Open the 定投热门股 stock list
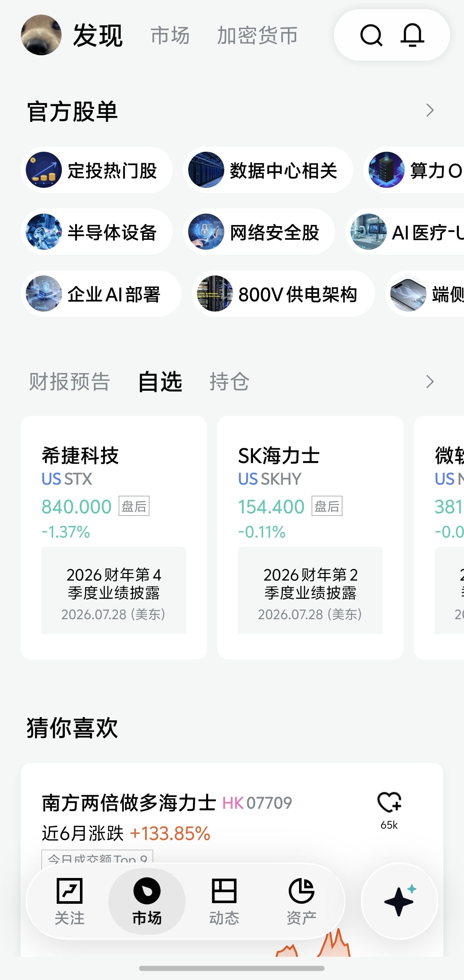Screen dimensions: 464x980 96,170
